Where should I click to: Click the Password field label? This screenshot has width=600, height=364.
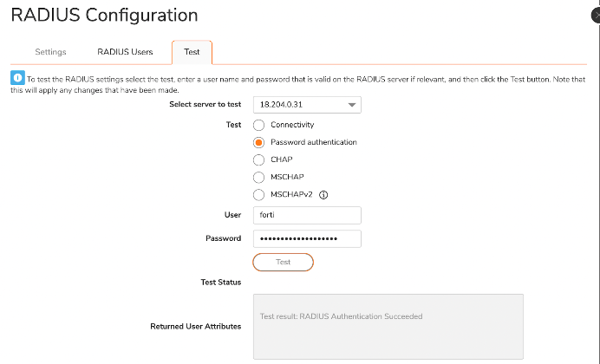point(223,238)
